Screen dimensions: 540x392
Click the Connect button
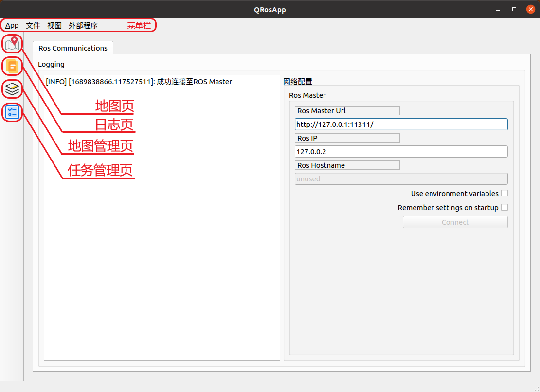[455, 222]
